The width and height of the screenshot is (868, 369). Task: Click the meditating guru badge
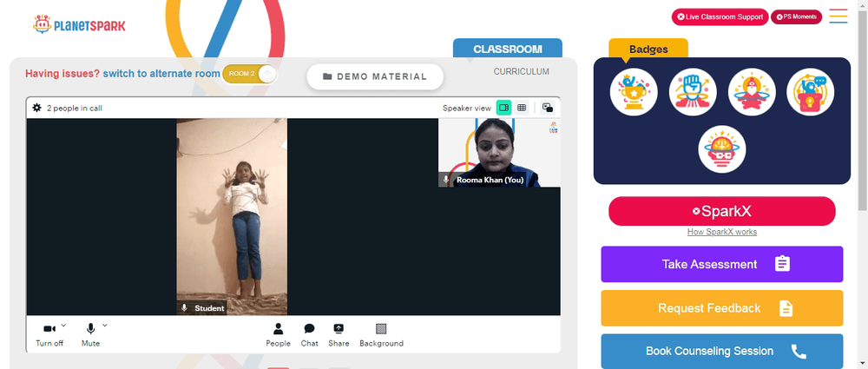752,92
